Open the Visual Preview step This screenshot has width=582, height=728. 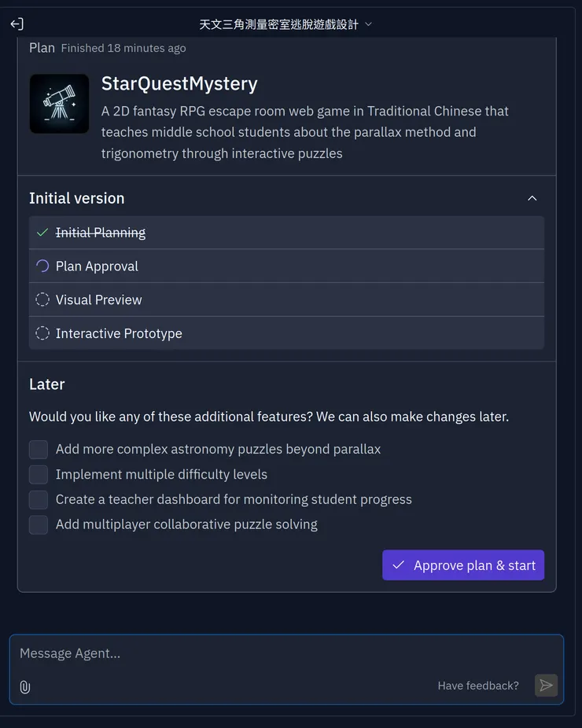coord(99,300)
